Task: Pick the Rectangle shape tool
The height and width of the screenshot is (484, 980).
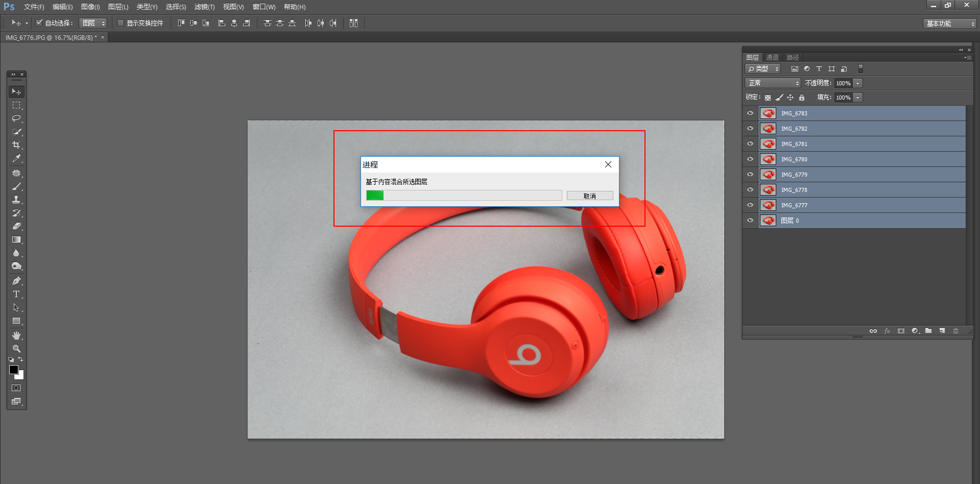Action: [x=16, y=321]
